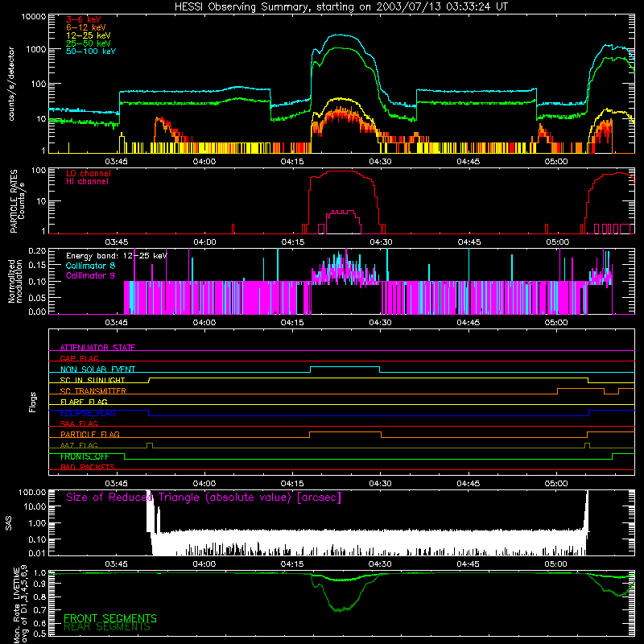This screenshot has height=644, width=644.
Task: Click the 'SAS' axis label
Action: (x=9, y=523)
